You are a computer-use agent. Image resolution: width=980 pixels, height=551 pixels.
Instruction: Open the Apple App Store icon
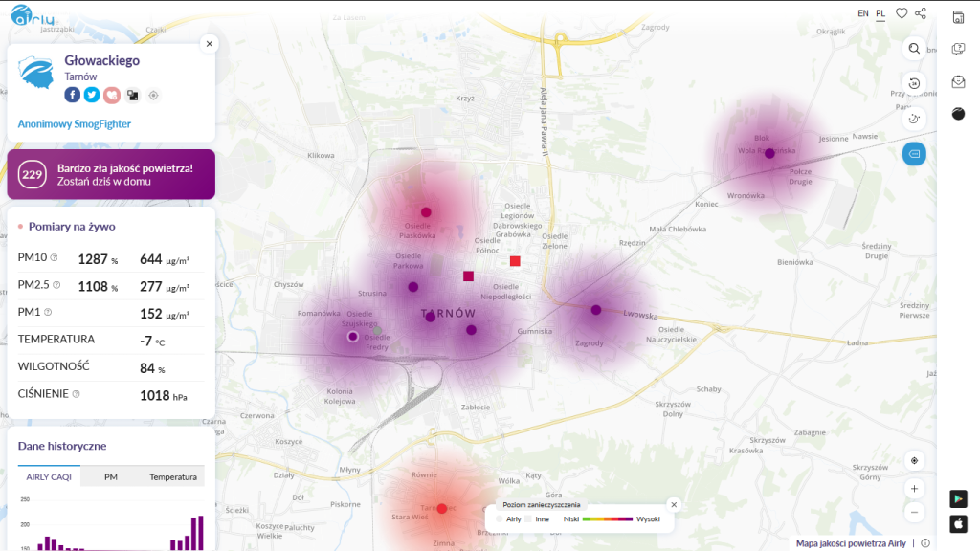(x=958, y=523)
